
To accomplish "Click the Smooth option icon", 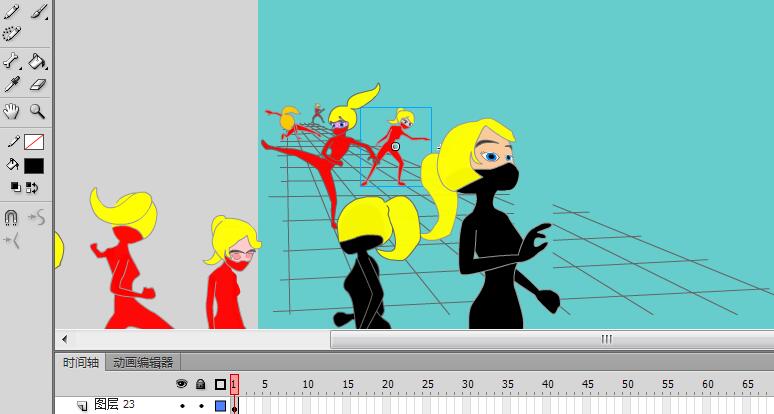I will coord(38,217).
